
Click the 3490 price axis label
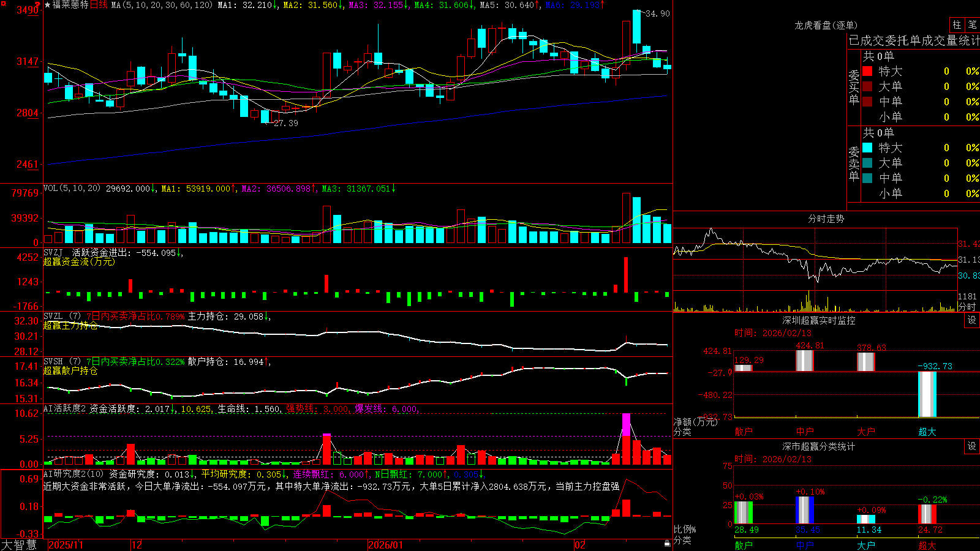pyautogui.click(x=27, y=10)
